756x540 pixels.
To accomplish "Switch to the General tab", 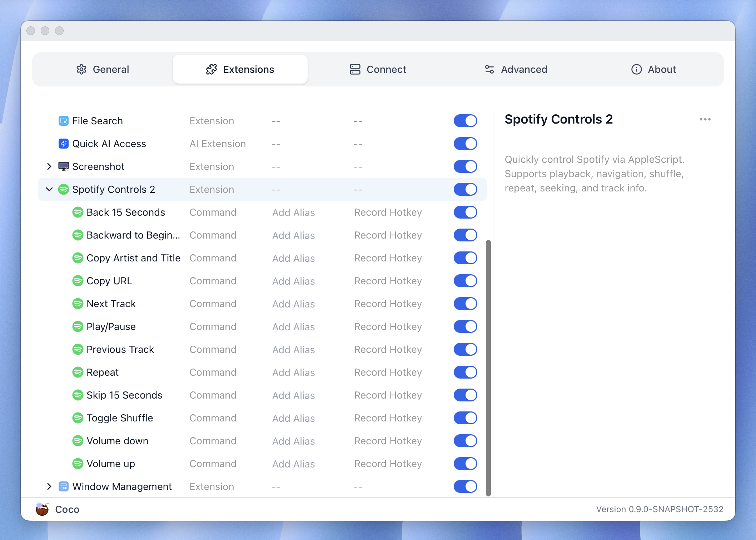I will [103, 69].
